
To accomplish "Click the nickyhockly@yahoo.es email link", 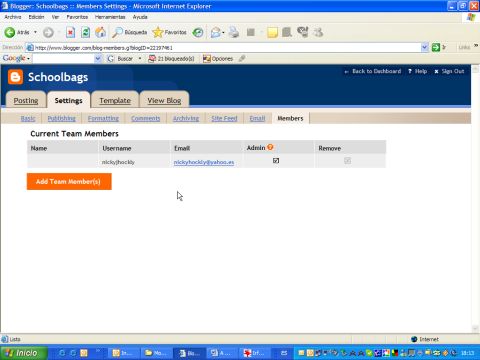I will point(204,162).
